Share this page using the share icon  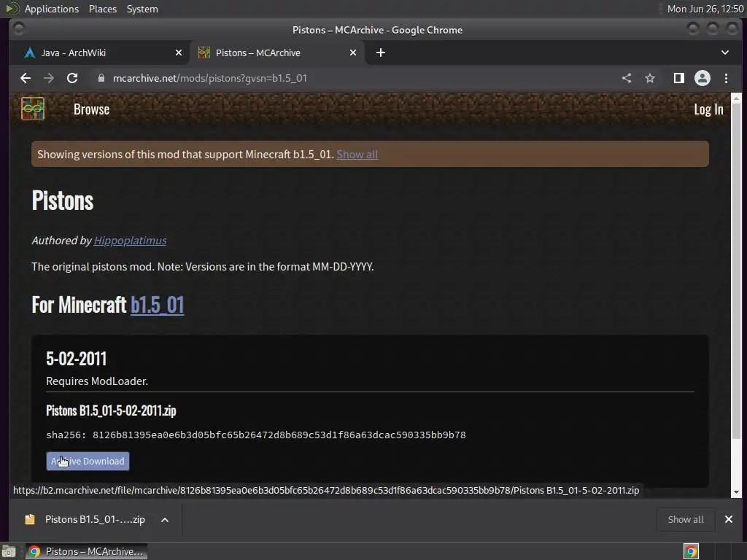[x=627, y=78]
